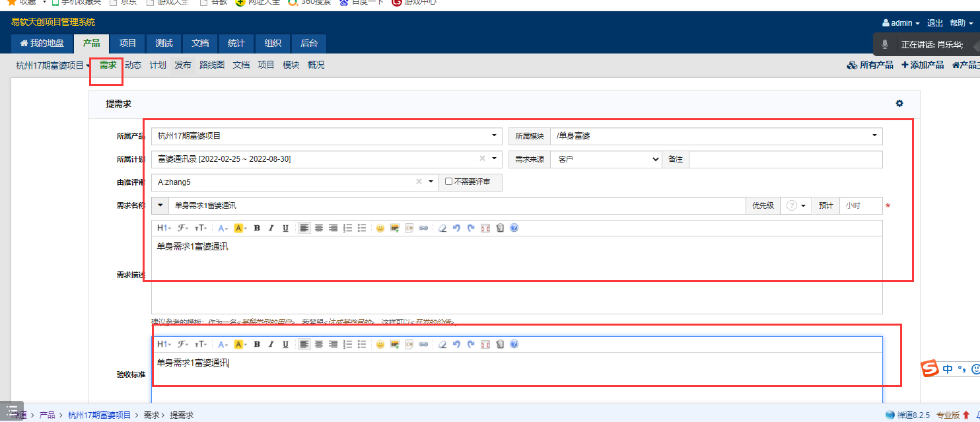Click 杭州17期富婆项目 in bottom breadcrumb
This screenshot has height=422, width=980.
click(100, 415)
